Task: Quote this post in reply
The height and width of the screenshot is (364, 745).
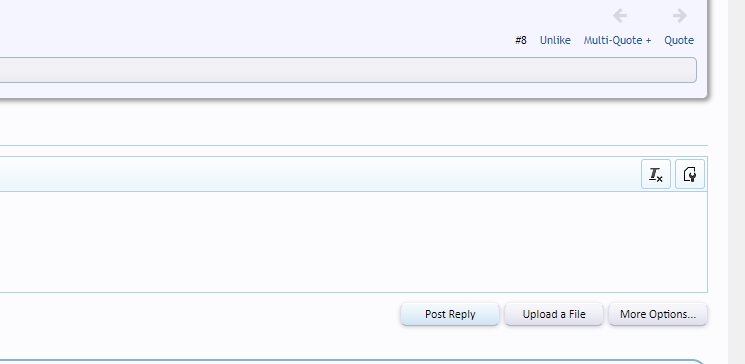Action: [679, 40]
